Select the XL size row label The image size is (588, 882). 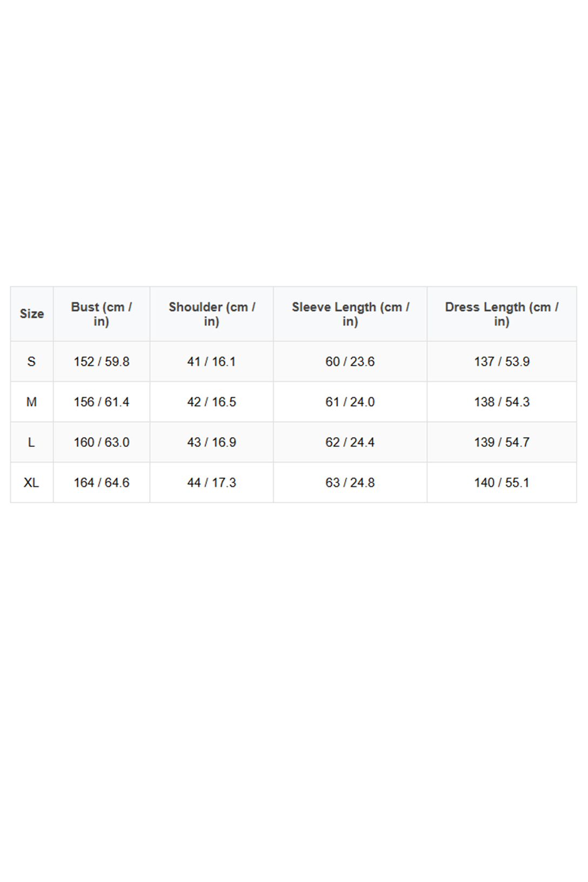(x=32, y=483)
